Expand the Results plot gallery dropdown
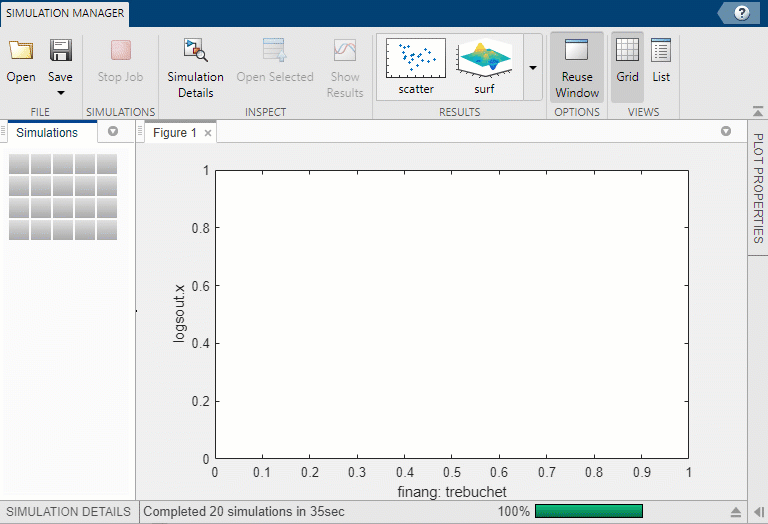The width and height of the screenshot is (768, 524). click(x=532, y=68)
